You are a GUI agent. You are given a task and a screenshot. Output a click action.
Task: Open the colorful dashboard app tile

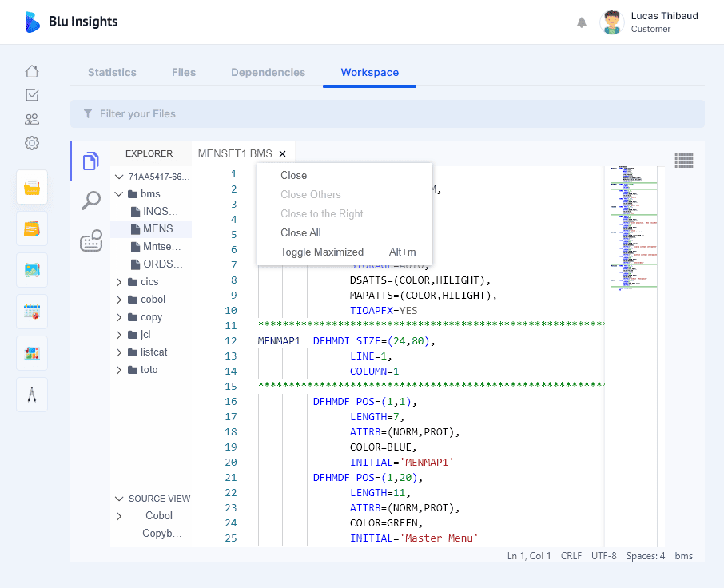[x=32, y=353]
